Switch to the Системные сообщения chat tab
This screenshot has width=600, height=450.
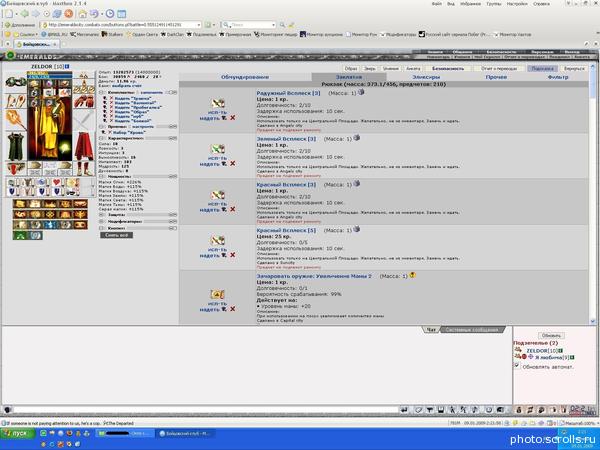click(x=473, y=329)
